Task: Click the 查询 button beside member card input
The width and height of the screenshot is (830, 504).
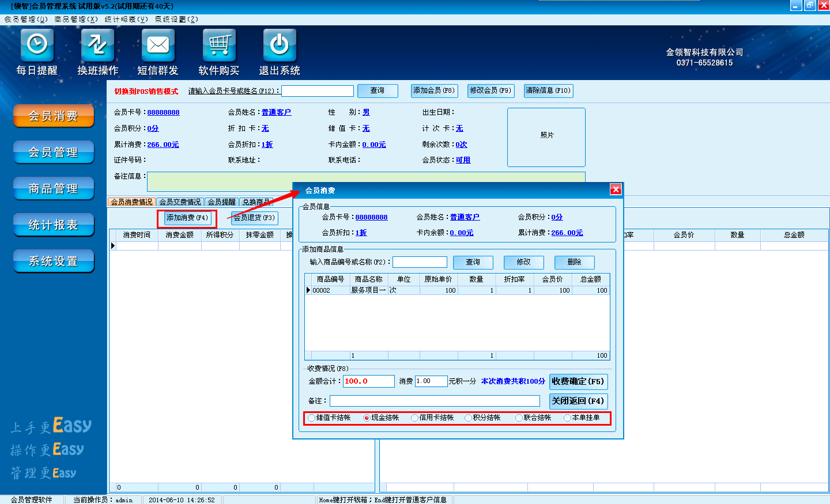Action: [378, 90]
